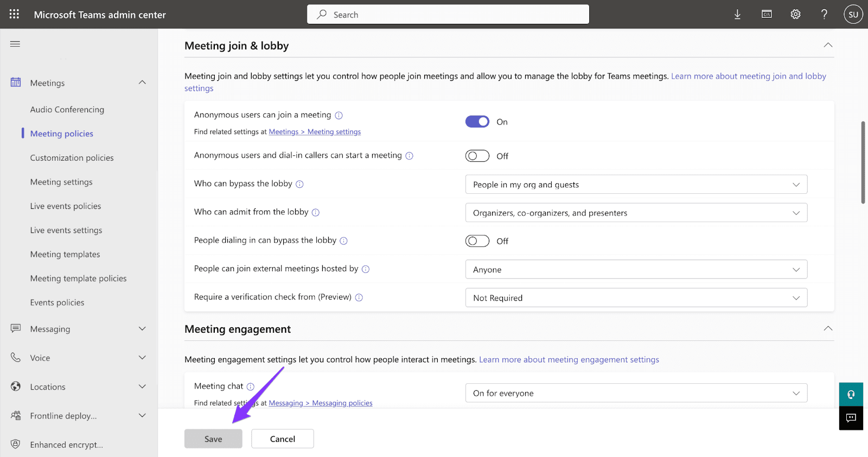Viewport: 868px width, 457px height.
Task: Open Who can bypass the lobby dropdown
Action: click(x=636, y=185)
